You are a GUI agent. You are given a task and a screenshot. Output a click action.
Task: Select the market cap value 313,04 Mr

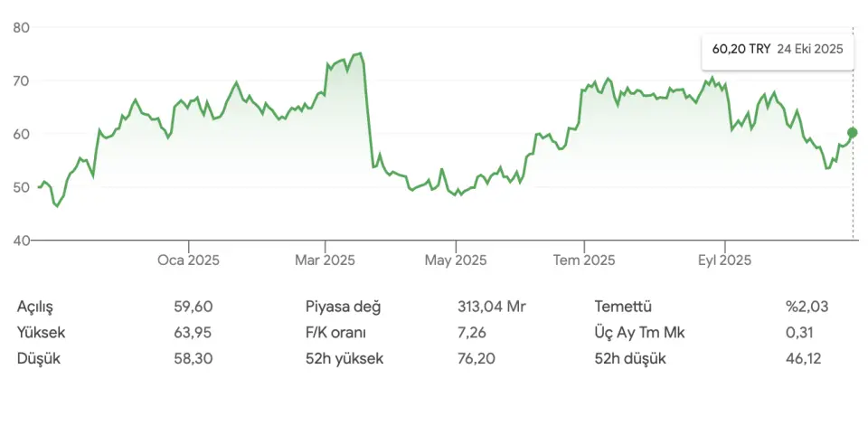click(x=492, y=307)
